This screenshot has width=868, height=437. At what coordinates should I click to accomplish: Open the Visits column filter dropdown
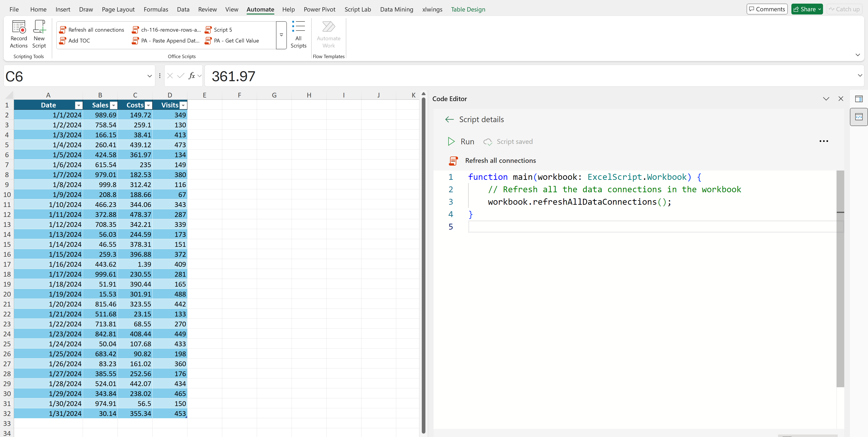click(x=183, y=106)
